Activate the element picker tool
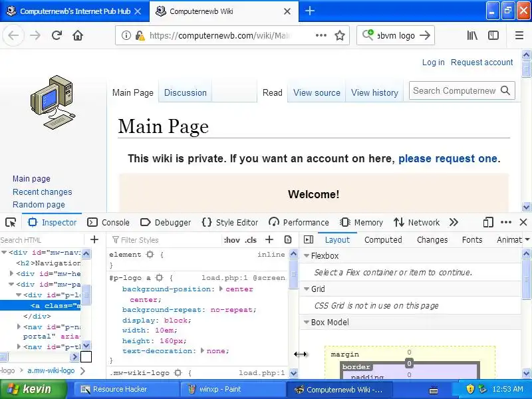 11,223
